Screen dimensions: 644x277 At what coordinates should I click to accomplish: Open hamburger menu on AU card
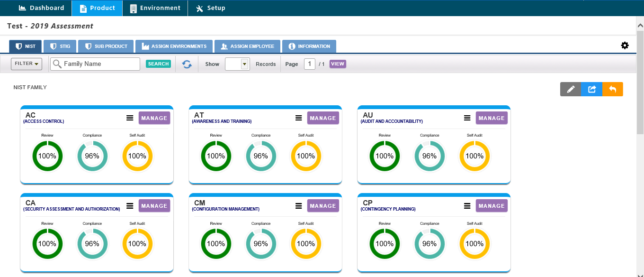(467, 118)
